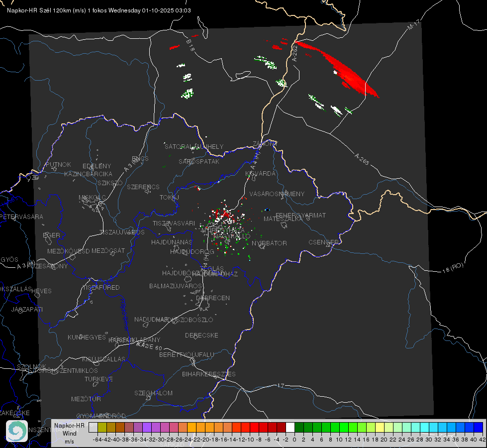Click the MÁTÉSZALKA town label
This screenshot has width=487, height=448.
283,219
